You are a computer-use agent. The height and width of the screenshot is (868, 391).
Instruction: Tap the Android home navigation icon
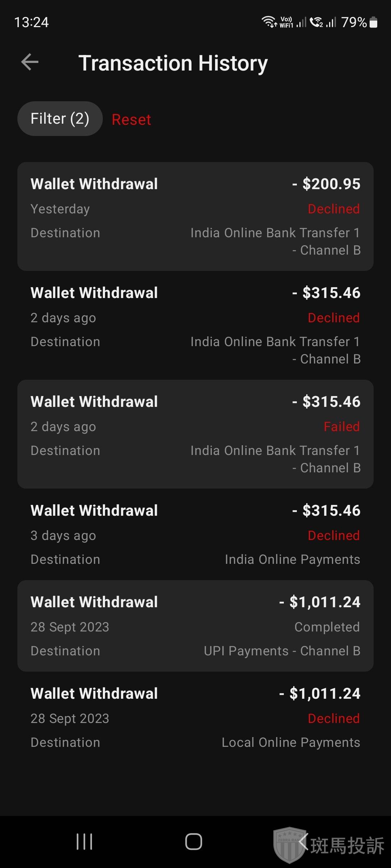[x=193, y=842]
